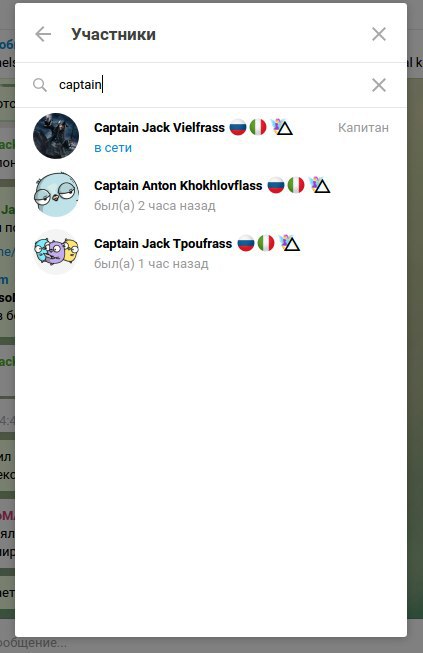Image resolution: width=423 pixels, height=653 pixels.
Task: Select member Captain Anton Khokhlovflass name
Action: (178, 185)
